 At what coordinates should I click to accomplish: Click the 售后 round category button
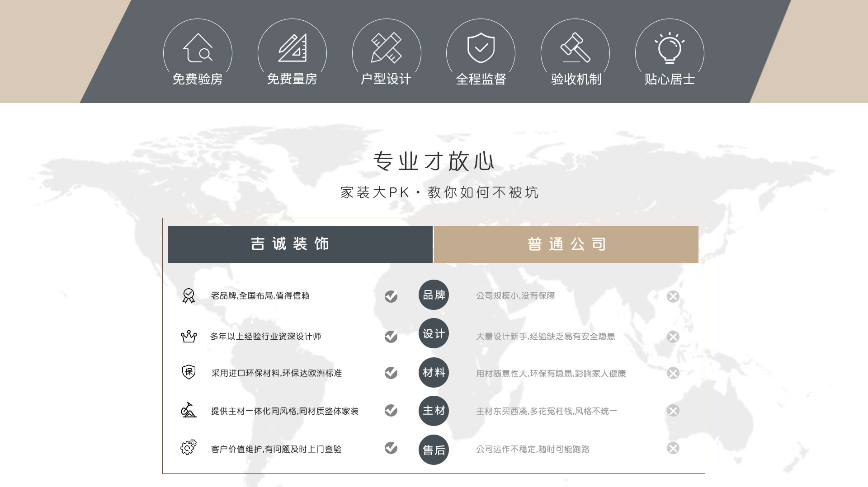coord(434,450)
